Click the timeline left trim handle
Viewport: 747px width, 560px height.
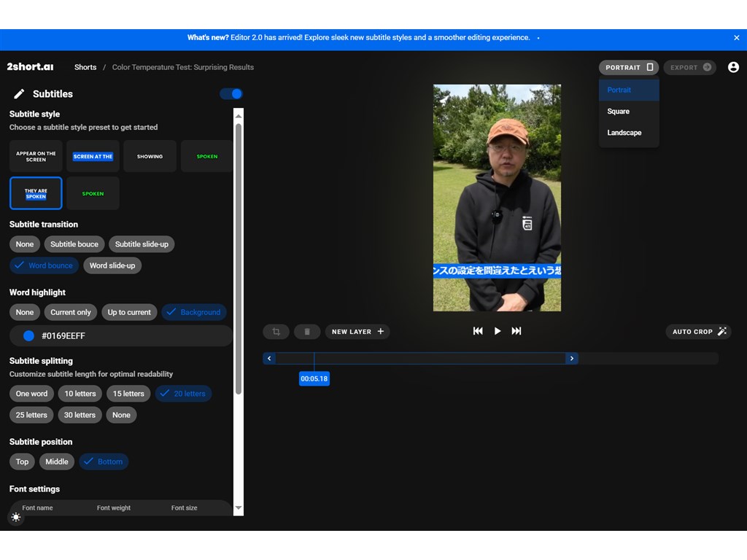tap(269, 358)
